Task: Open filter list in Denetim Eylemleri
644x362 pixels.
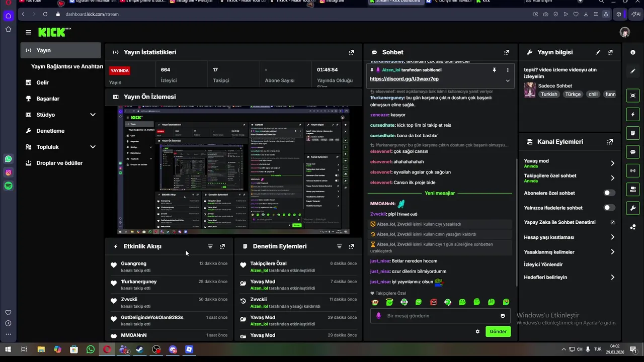Action: (x=339, y=246)
